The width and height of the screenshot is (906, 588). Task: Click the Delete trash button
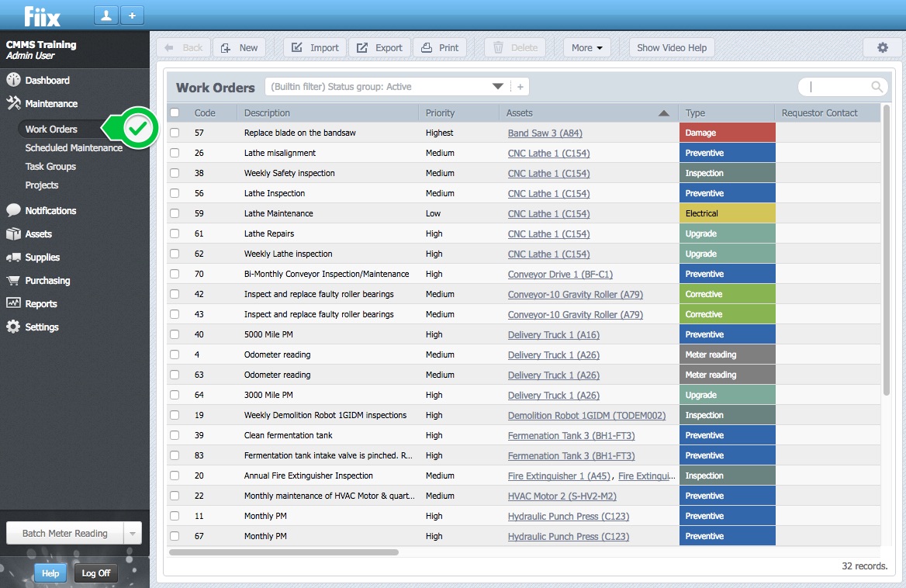[515, 48]
